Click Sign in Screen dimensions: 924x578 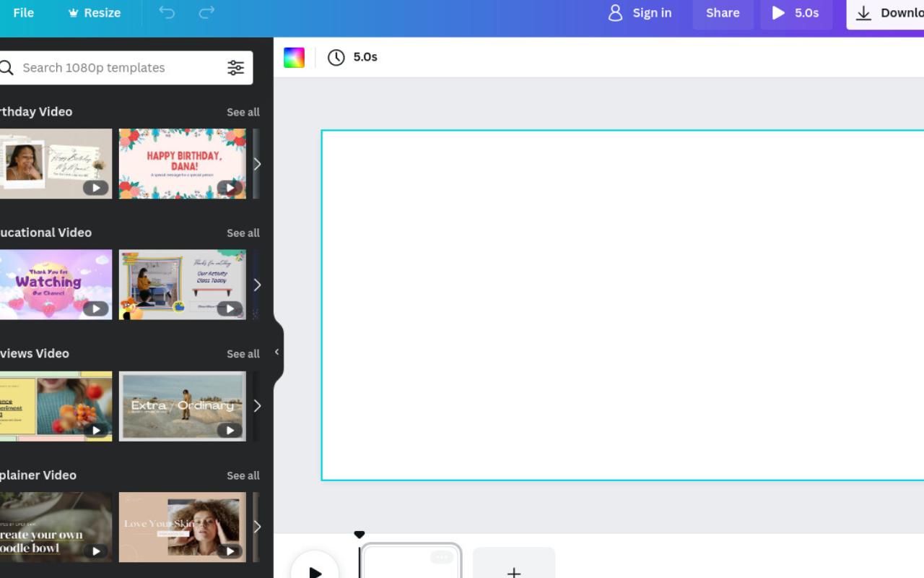coord(640,13)
